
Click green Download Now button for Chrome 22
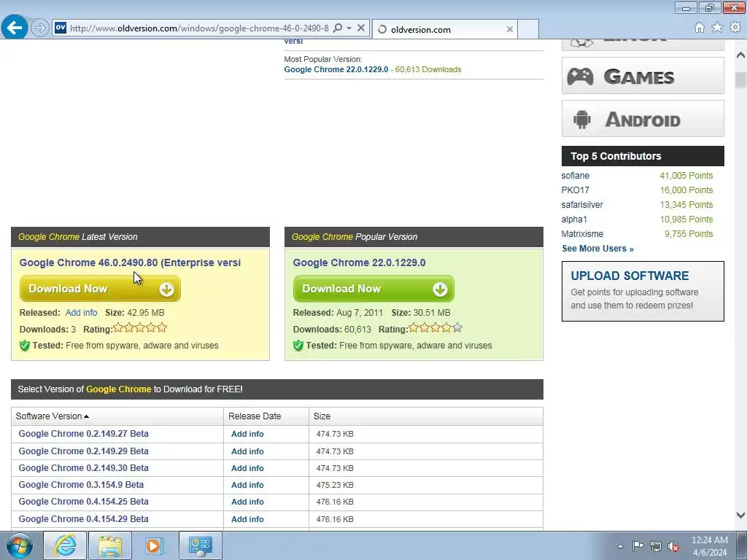(373, 289)
